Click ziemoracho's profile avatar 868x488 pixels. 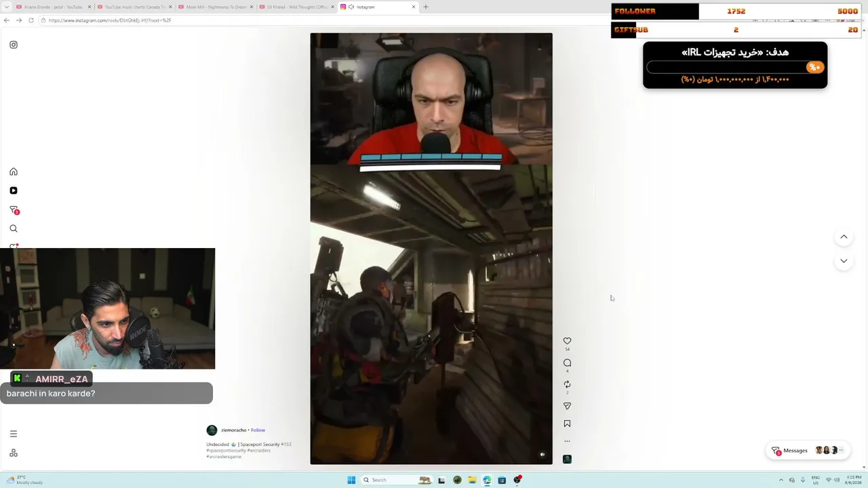(212, 430)
